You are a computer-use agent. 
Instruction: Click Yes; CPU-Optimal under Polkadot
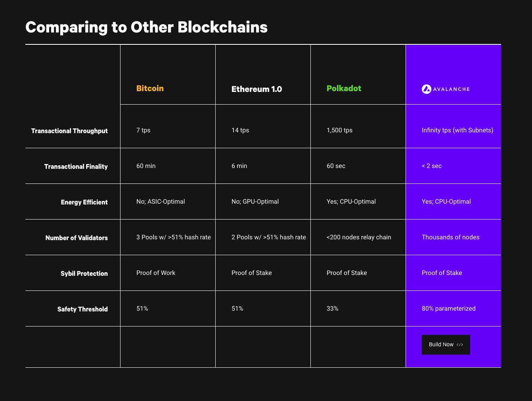351,201
